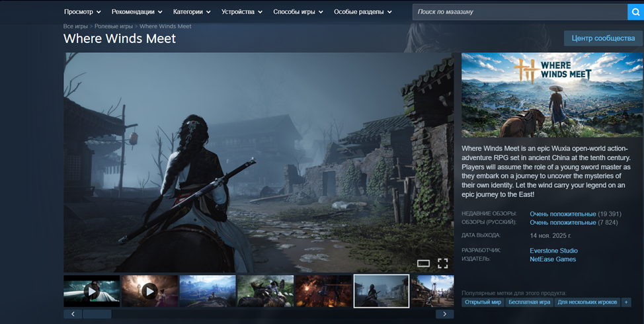Viewport: 644px width, 324px height.
Task: Select the Открытый мир tag
Action: tap(483, 302)
